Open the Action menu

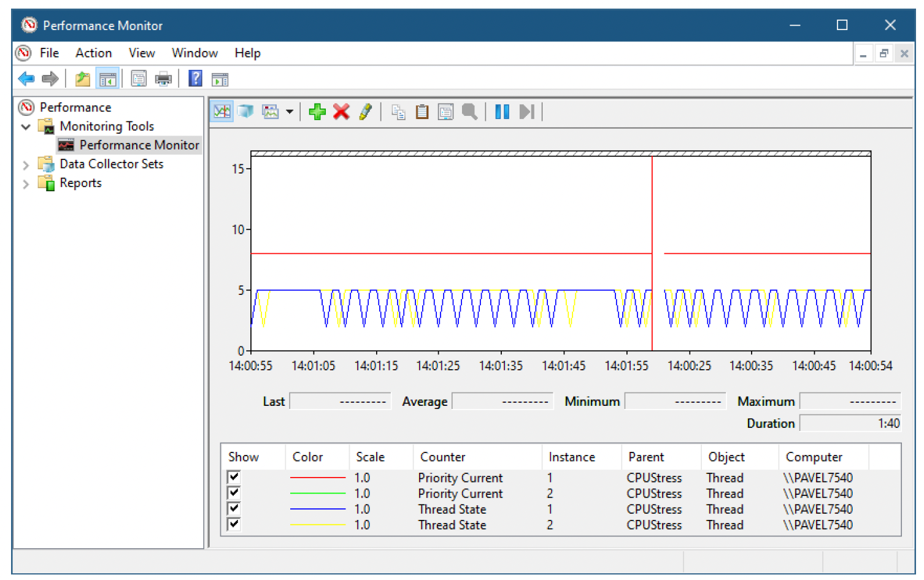(x=93, y=53)
